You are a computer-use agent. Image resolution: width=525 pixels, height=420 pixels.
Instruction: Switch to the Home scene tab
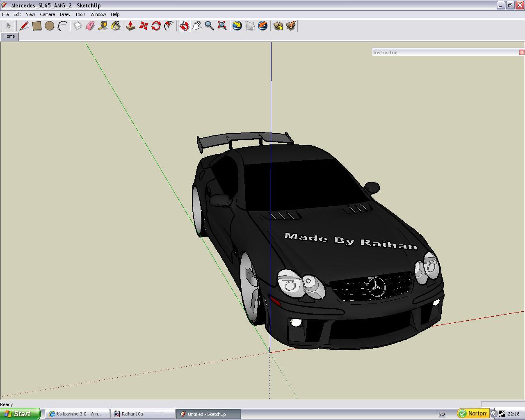(x=9, y=36)
